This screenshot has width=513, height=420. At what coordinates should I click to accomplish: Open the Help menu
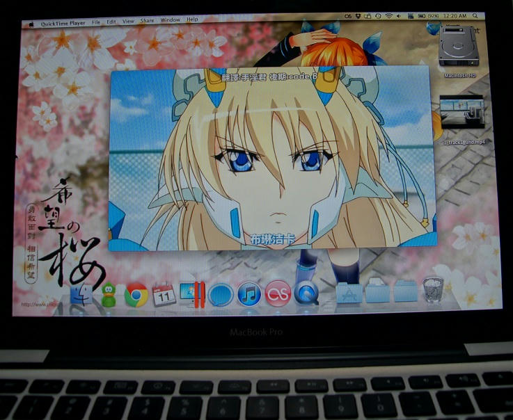[x=192, y=19]
